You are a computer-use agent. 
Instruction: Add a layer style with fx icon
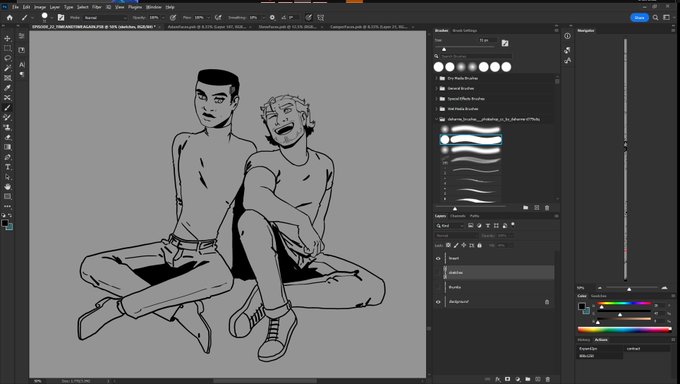click(498, 379)
